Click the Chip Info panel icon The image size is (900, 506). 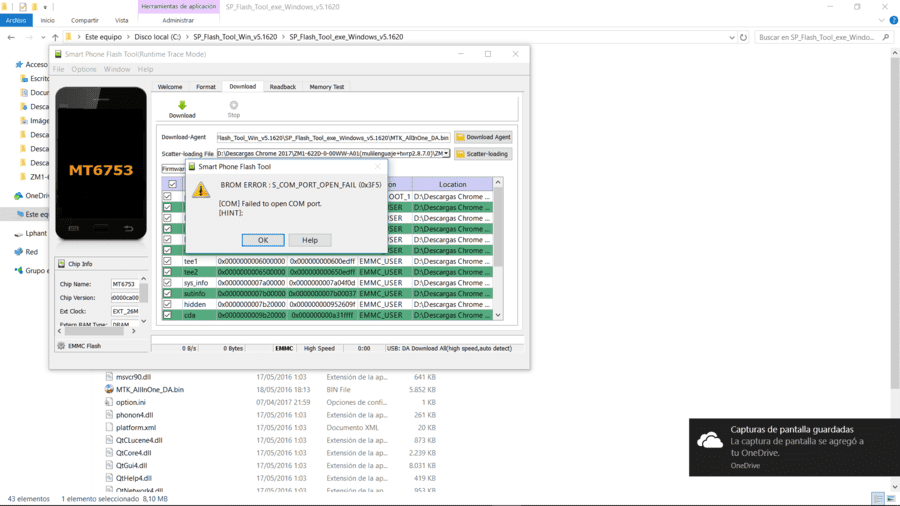pyautogui.click(x=61, y=264)
